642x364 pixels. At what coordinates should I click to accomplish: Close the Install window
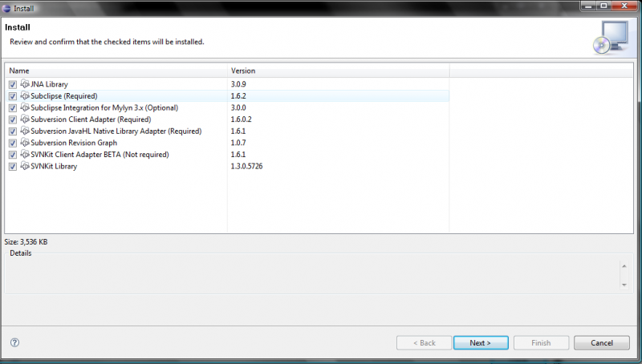click(x=625, y=6)
